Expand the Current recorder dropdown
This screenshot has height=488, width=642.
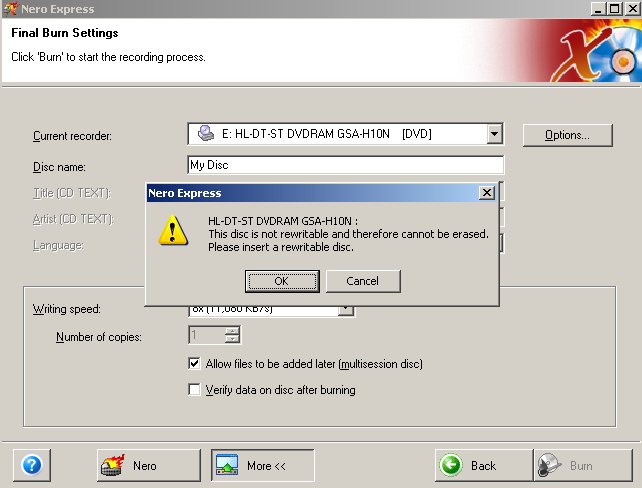point(494,134)
